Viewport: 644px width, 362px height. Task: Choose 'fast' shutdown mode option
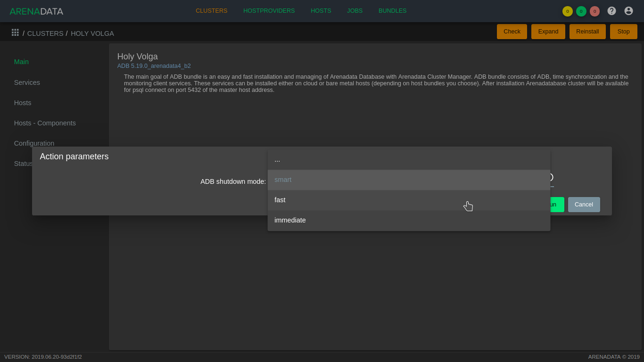409,200
